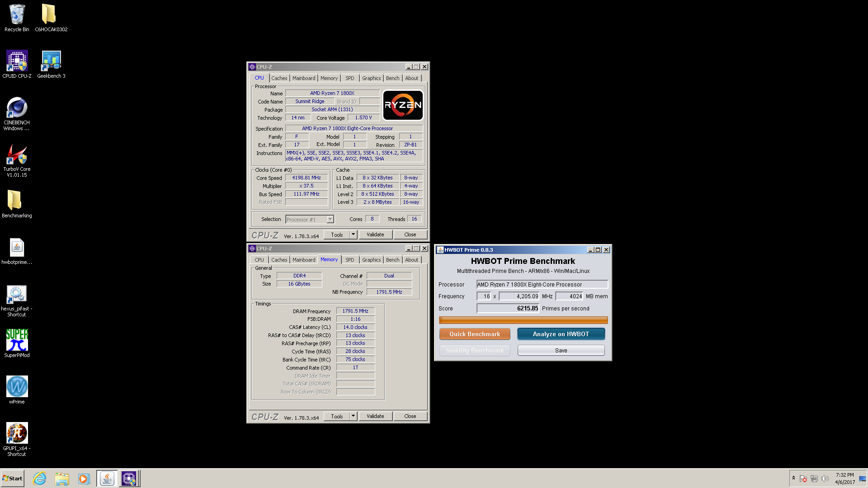Open Mainboard tab in upper CPU-Z window
Viewport: 868px width, 488px height.
(x=304, y=78)
